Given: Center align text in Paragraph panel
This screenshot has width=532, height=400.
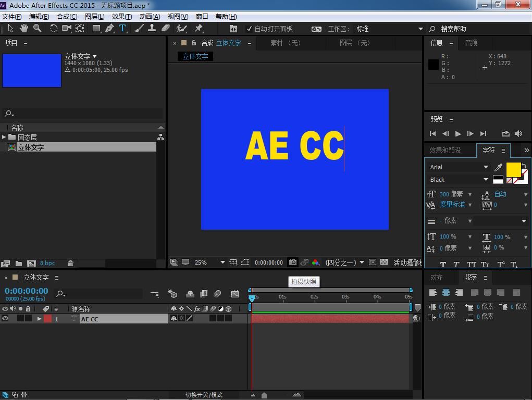Looking at the screenshot, I should point(446,293).
